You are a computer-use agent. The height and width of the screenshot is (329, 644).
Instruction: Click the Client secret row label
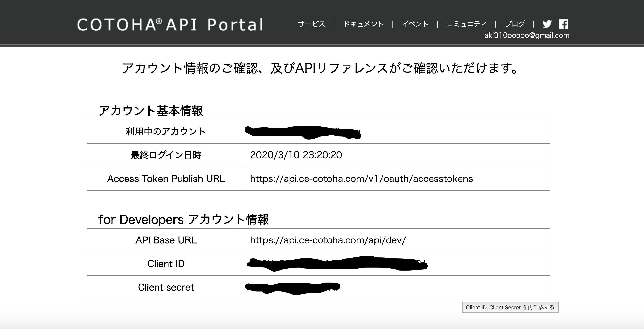(x=166, y=287)
